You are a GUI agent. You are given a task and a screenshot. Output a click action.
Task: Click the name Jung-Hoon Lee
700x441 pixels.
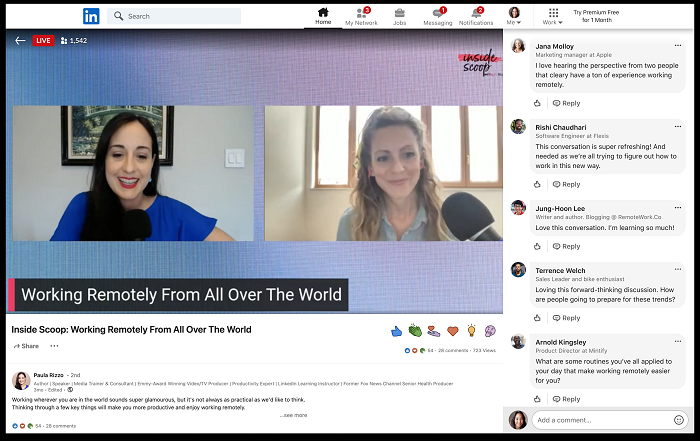click(x=560, y=208)
